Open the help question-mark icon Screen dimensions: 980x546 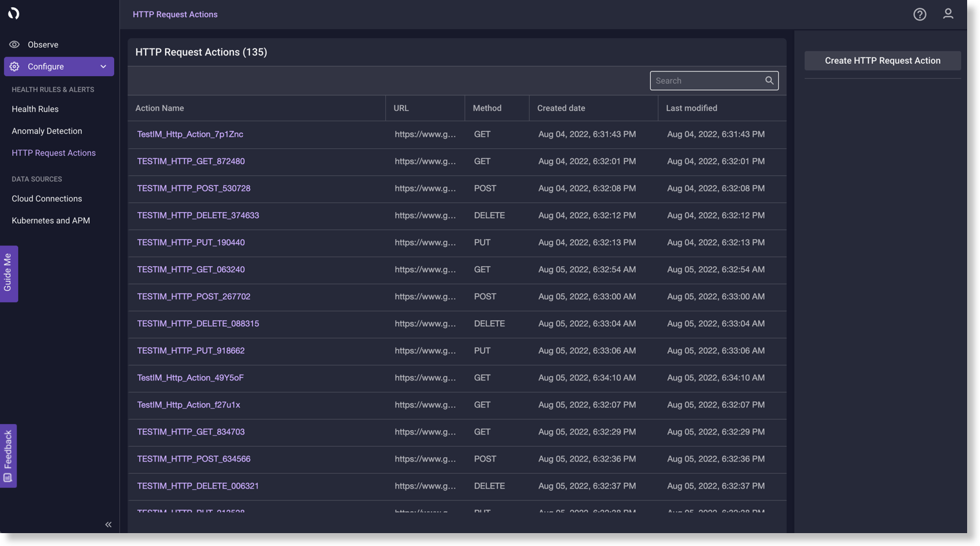pyautogui.click(x=919, y=14)
